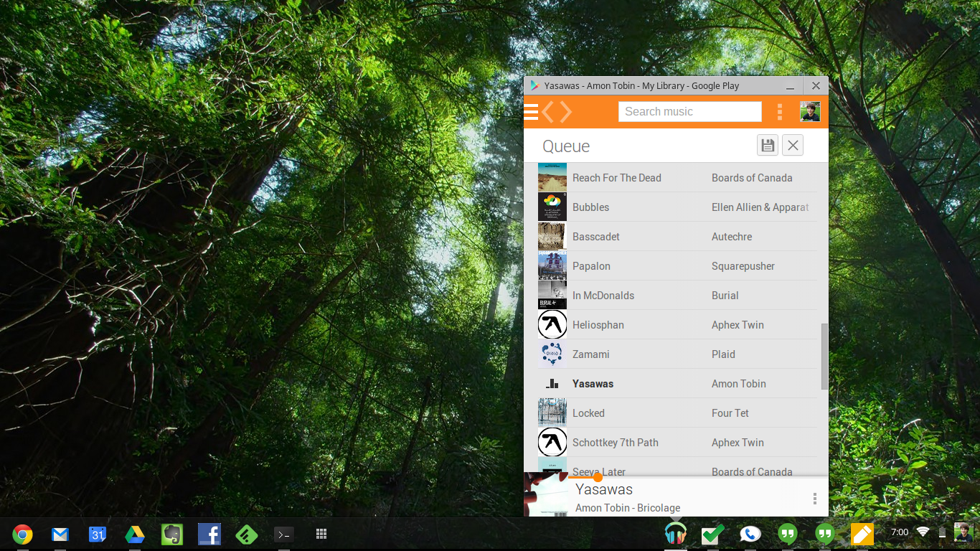The image size is (980, 551).
Task: Launch Evernote from the shelf
Action: 171,534
